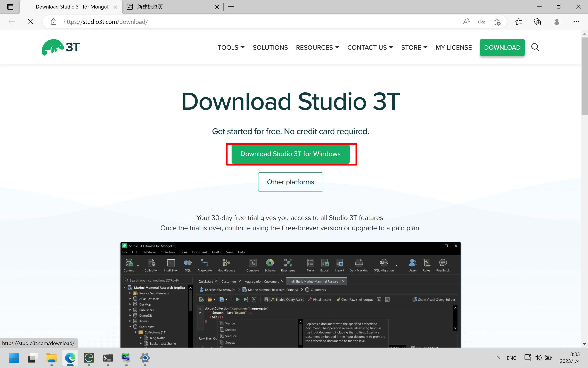This screenshot has width=588, height=368.
Task: Switch to the 新建标签页 tab
Action: [x=173, y=7]
